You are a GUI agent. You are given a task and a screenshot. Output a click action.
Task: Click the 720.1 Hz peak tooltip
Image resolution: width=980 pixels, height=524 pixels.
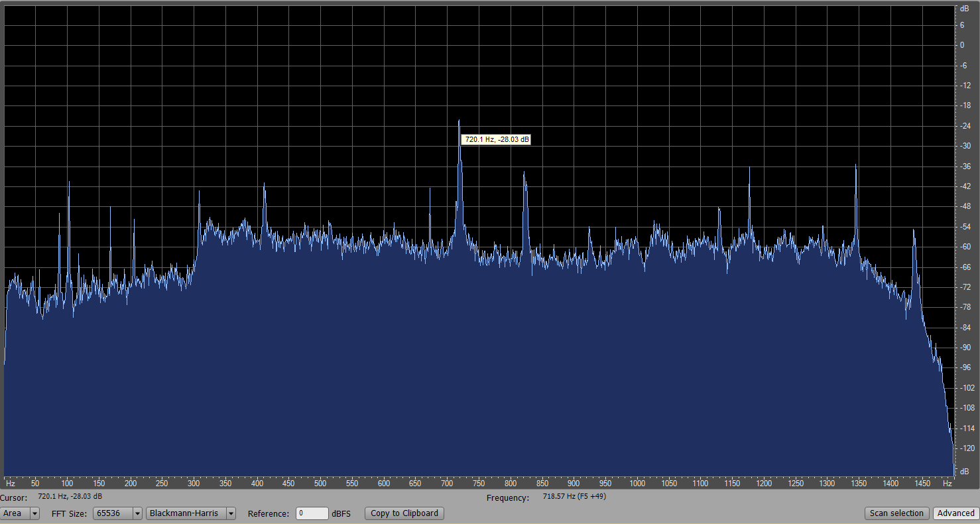[497, 140]
